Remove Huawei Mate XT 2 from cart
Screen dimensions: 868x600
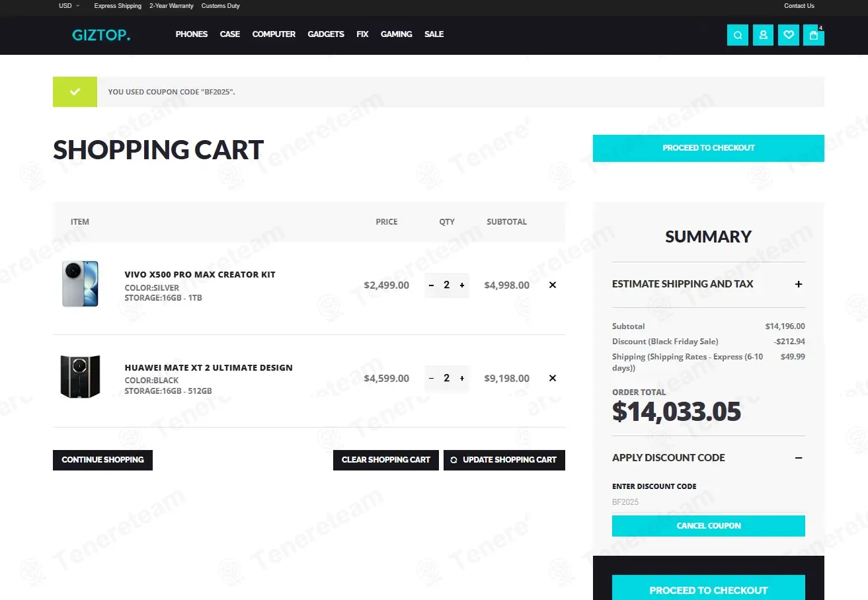coord(553,379)
